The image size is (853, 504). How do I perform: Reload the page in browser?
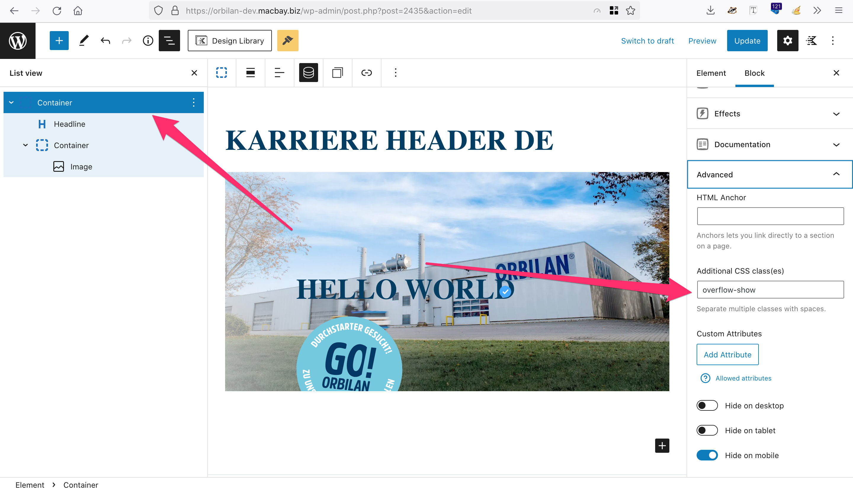[57, 11]
